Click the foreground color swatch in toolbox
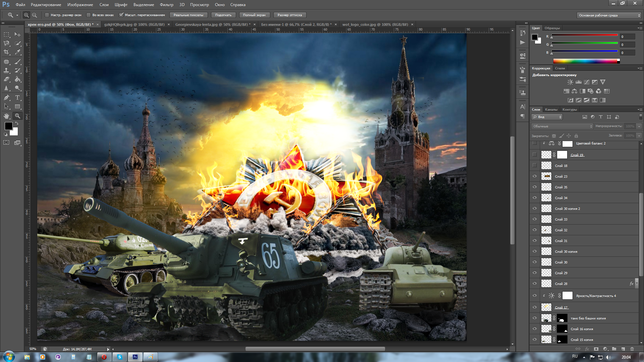Image resolution: width=644 pixels, height=362 pixels. coord(9,126)
